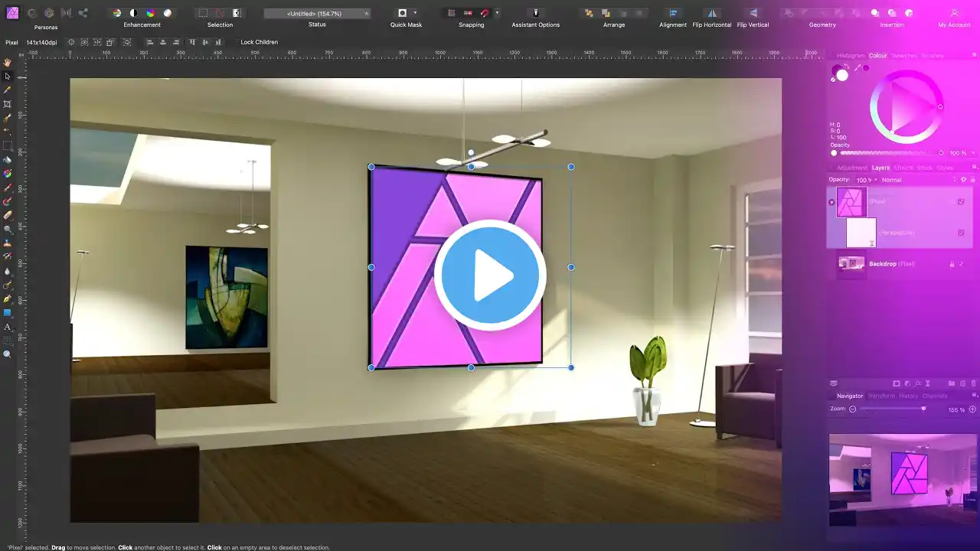Toggle the Quick Mask button
Screen dimensions: 980x551
pos(403,13)
